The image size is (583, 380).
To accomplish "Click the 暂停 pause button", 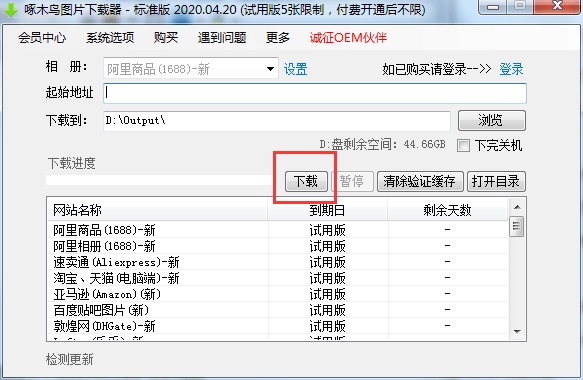I will [x=352, y=181].
